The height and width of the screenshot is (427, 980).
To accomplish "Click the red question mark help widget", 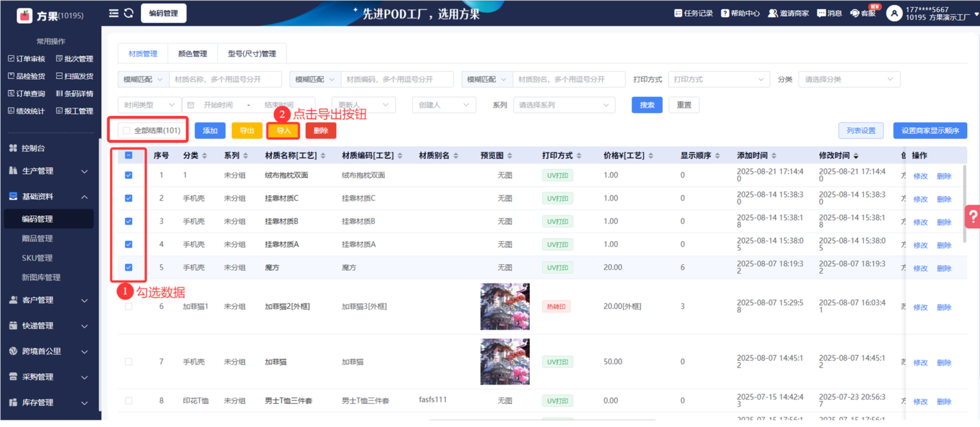I will tap(972, 217).
